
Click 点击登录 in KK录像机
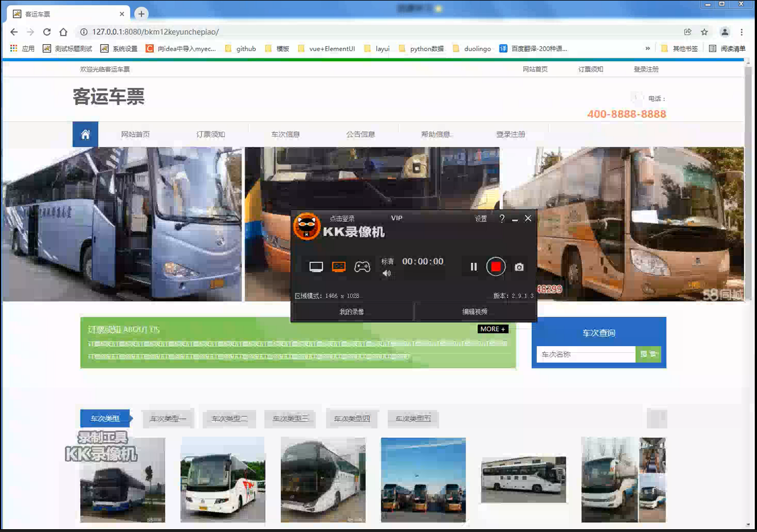[342, 219]
